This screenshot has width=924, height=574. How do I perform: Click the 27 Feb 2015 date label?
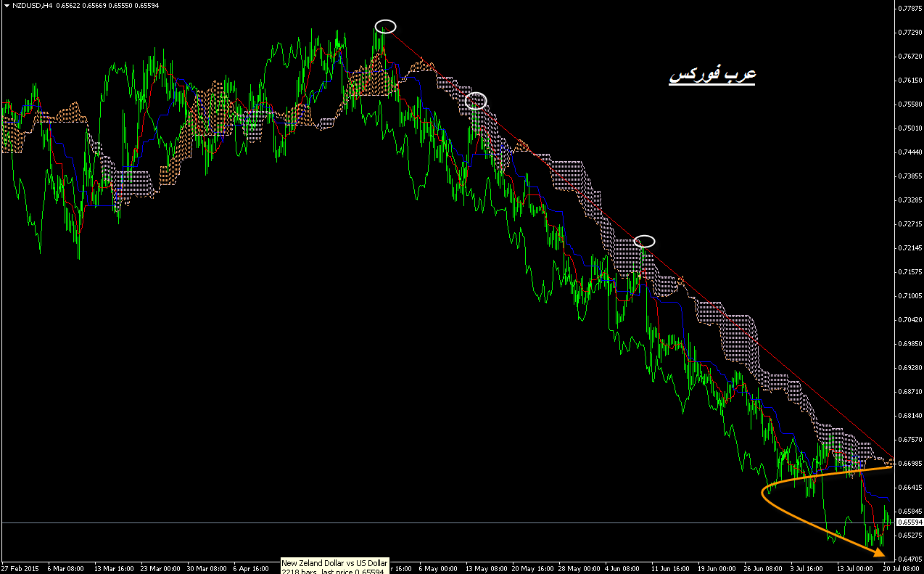click(x=20, y=568)
